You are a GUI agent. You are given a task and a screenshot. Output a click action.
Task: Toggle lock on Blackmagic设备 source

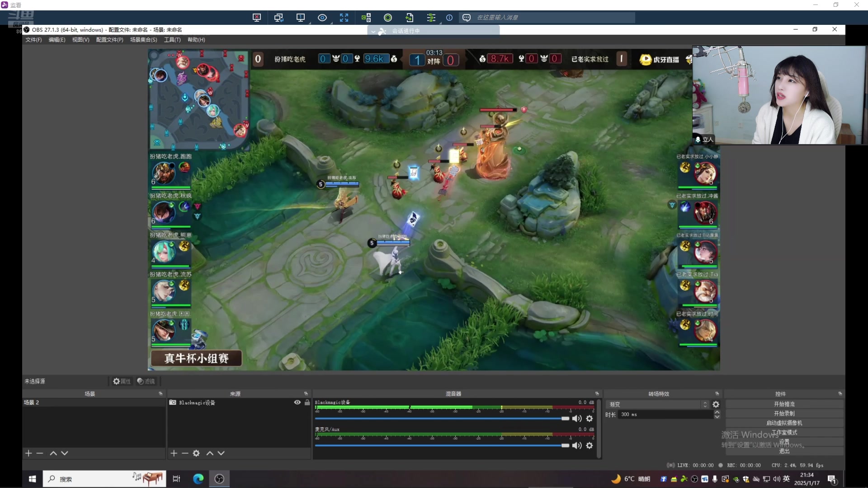click(x=307, y=402)
